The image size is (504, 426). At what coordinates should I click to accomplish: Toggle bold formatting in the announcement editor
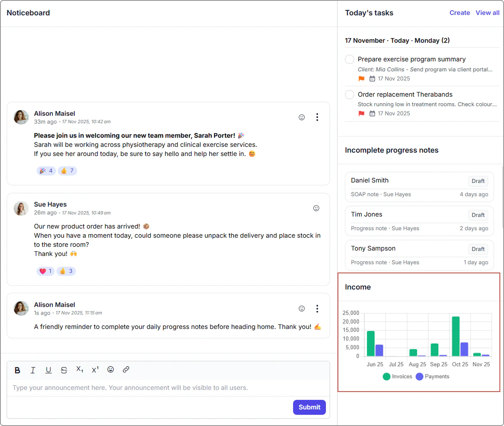point(17,370)
